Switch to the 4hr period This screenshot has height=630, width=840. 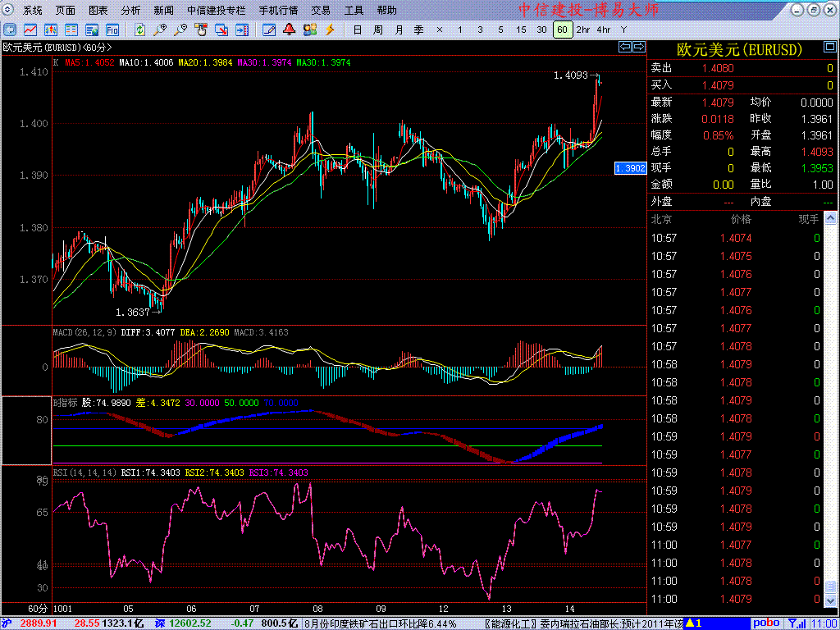603,30
